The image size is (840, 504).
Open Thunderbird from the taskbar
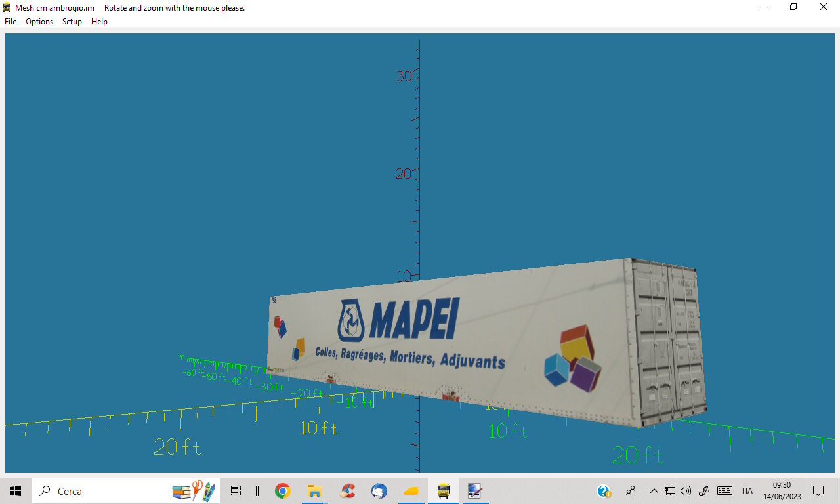pos(379,491)
